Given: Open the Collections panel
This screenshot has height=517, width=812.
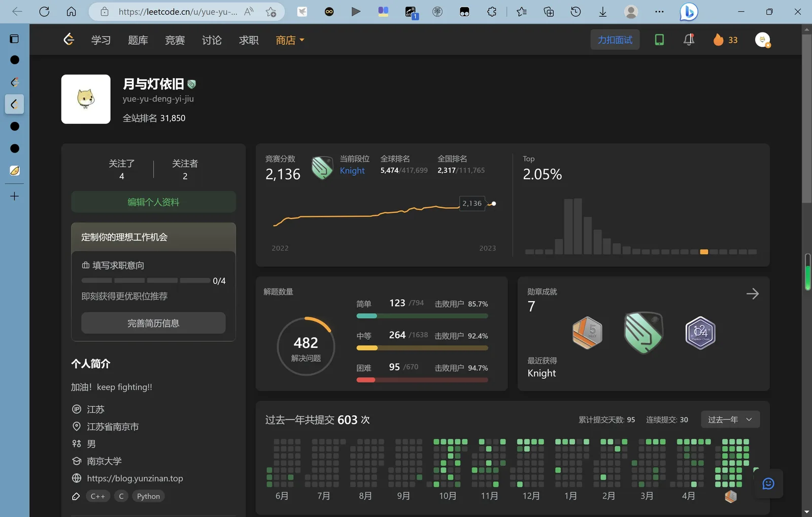Looking at the screenshot, I should tap(549, 12).
